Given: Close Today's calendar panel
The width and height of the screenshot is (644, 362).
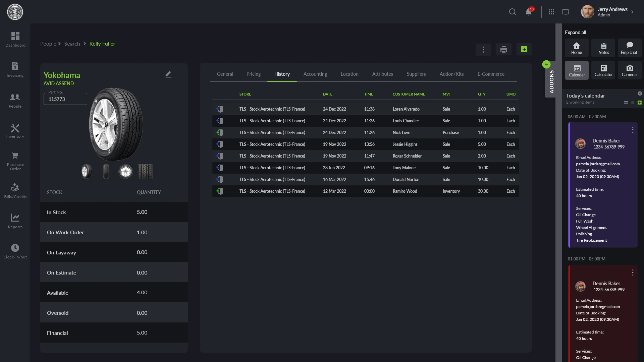Looking at the screenshot, I should coord(640,94).
